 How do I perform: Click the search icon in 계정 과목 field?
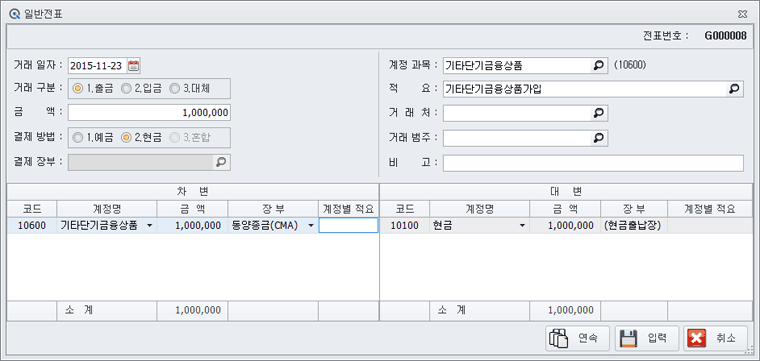point(600,65)
